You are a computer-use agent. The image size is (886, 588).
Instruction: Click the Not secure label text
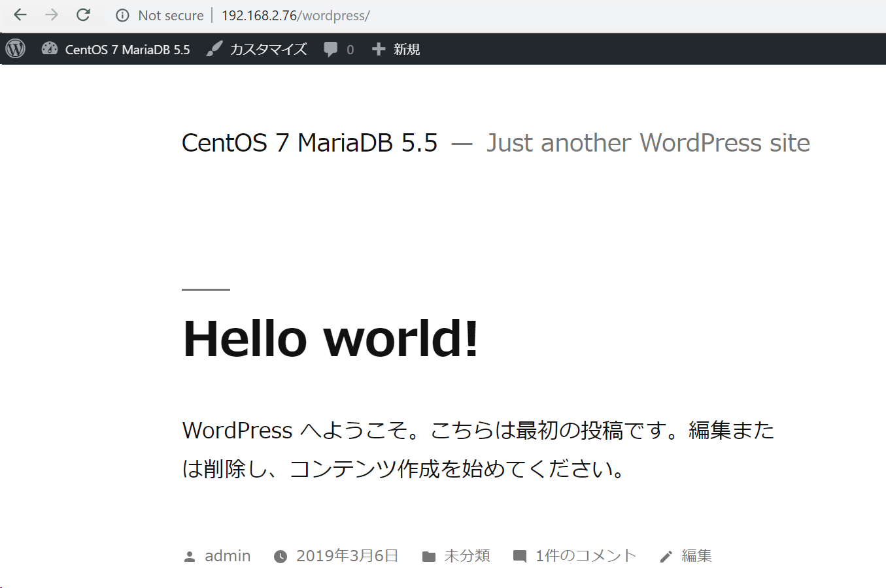tap(171, 15)
